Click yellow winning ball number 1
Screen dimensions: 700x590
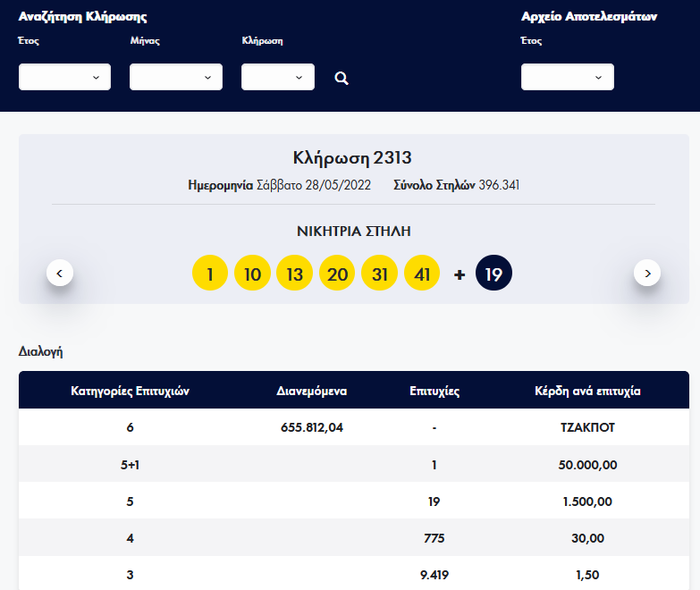pyautogui.click(x=210, y=274)
